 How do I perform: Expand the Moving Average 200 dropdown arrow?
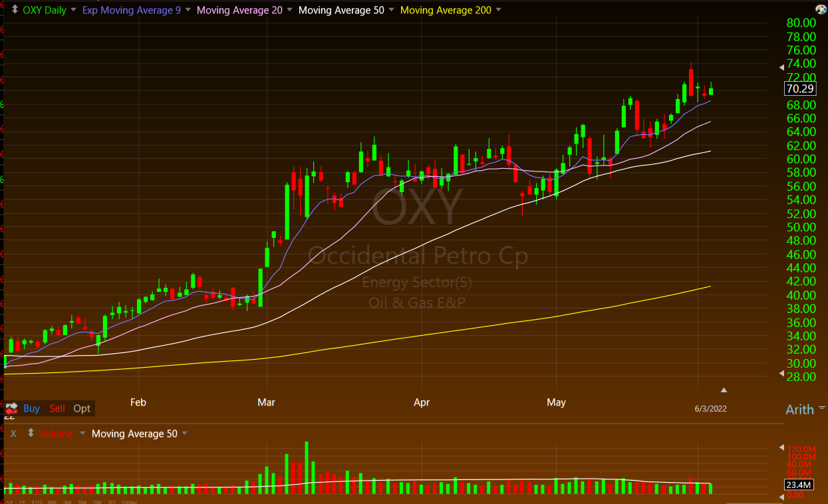(x=499, y=10)
